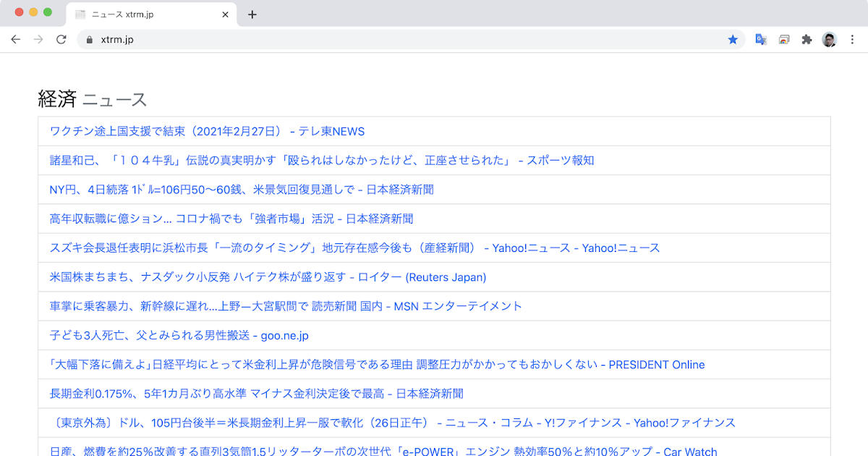Select the ニュース xtrm.jp tab
This screenshot has height=456, width=868.
click(x=152, y=14)
